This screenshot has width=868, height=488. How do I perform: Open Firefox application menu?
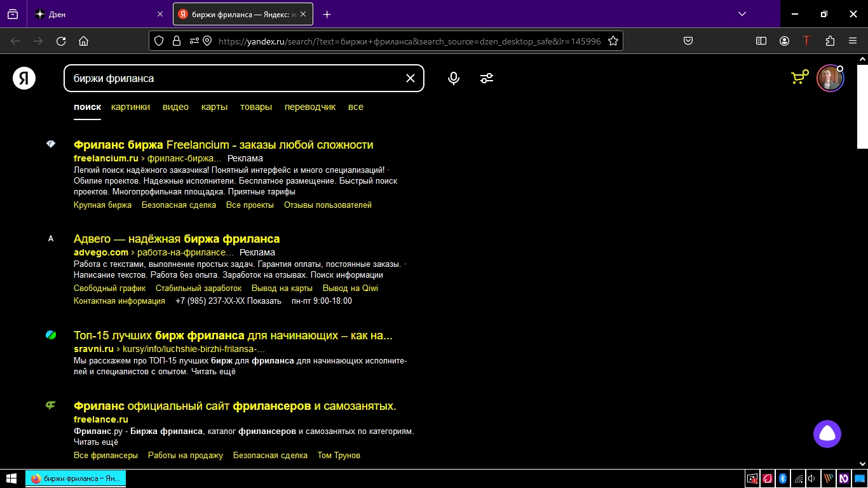pos(853,41)
